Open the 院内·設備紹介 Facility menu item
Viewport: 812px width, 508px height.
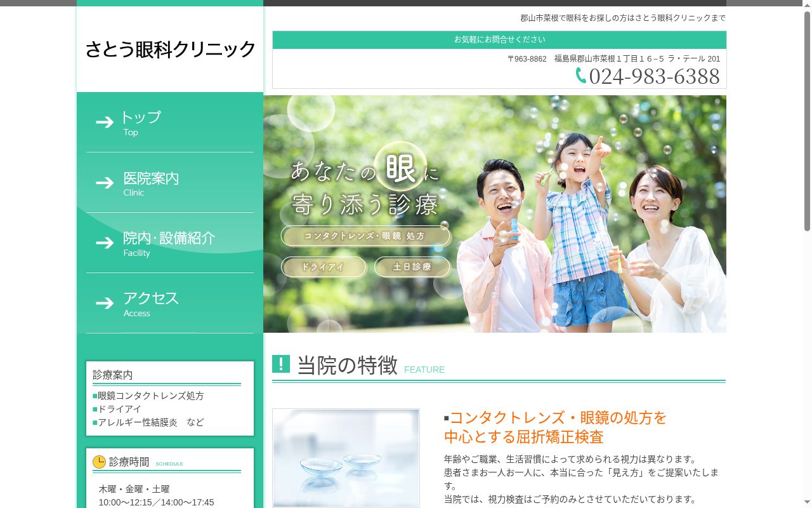pos(170,243)
